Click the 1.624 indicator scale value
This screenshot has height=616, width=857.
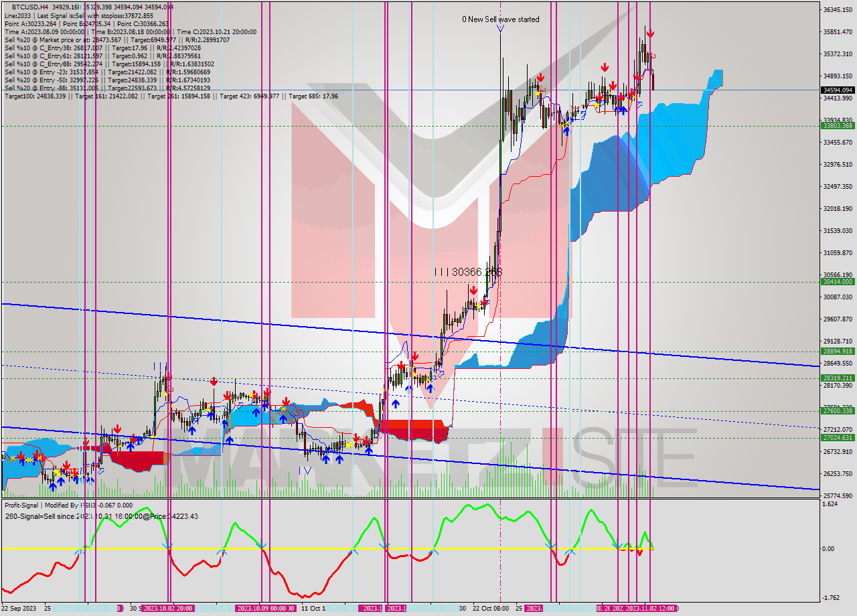[x=831, y=504]
